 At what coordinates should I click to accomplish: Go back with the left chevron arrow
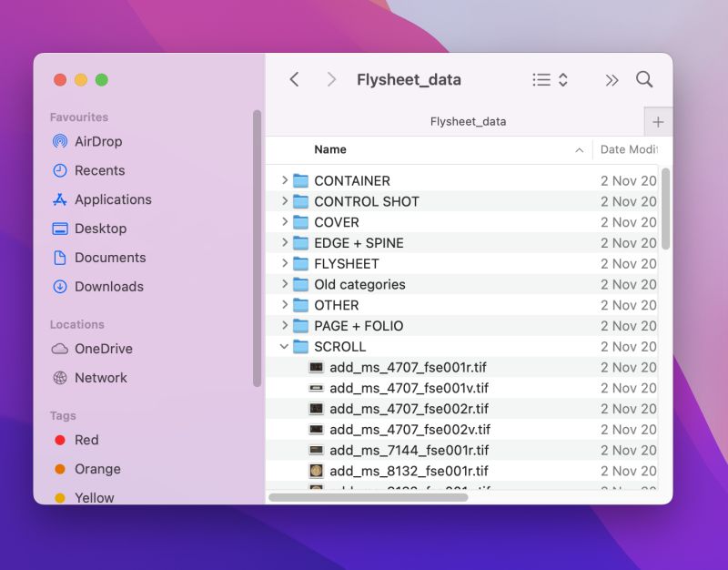[x=294, y=79]
